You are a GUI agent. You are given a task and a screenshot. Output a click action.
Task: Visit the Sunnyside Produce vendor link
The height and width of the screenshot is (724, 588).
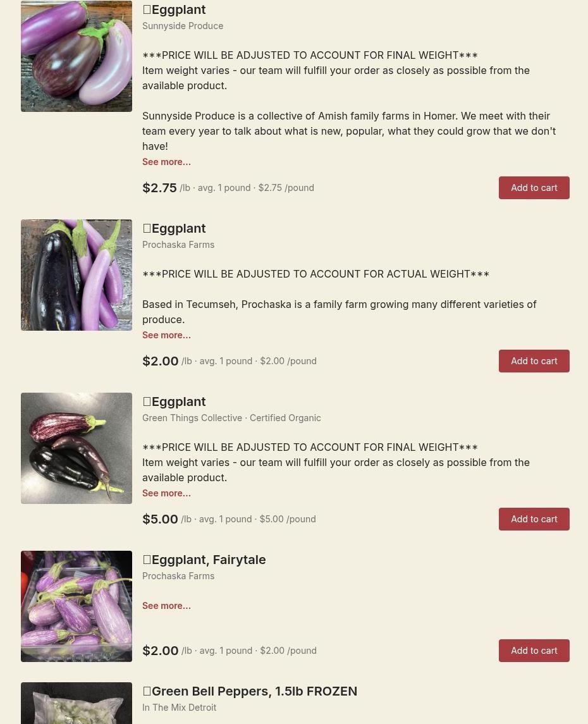(x=183, y=26)
